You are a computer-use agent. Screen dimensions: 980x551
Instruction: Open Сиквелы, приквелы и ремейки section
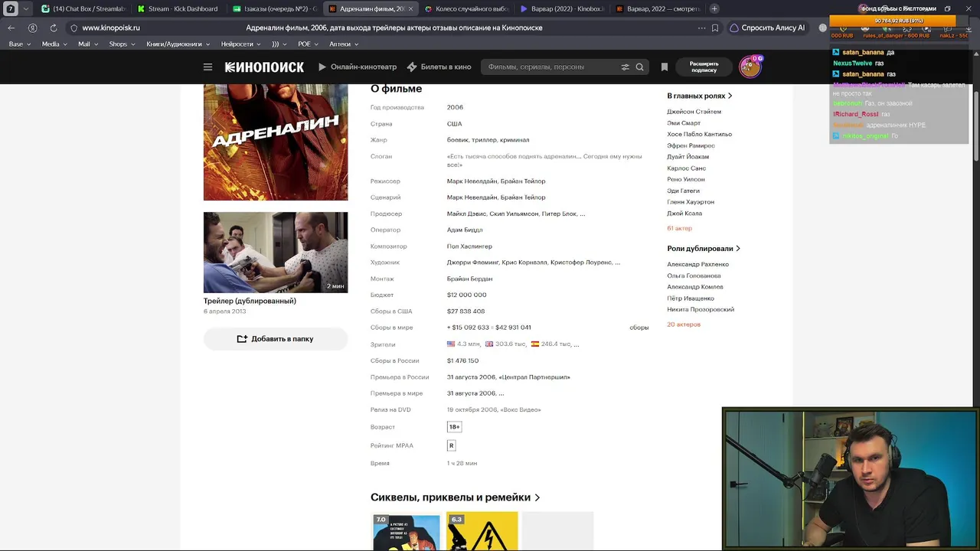pyautogui.click(x=456, y=497)
